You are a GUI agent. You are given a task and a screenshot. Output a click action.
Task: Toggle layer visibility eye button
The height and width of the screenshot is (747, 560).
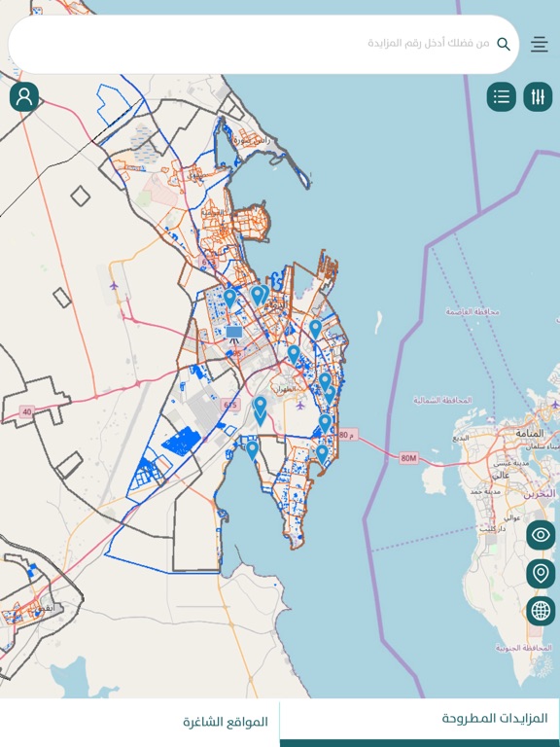tap(541, 535)
